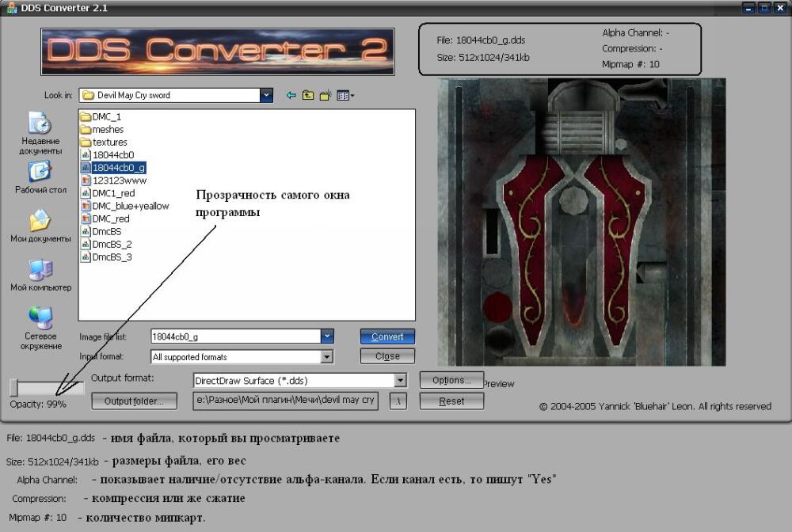
Task: Open Мои документы shortcut
Action: (x=40, y=226)
